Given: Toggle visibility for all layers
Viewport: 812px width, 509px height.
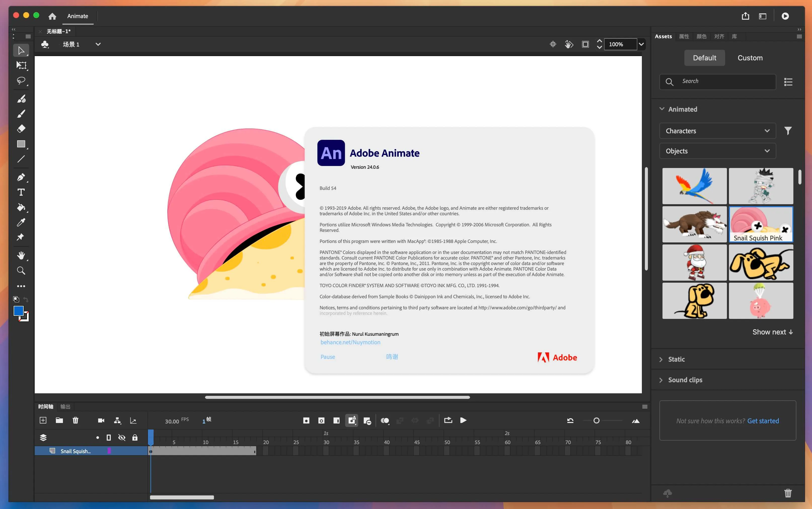Looking at the screenshot, I should pyautogui.click(x=122, y=438).
